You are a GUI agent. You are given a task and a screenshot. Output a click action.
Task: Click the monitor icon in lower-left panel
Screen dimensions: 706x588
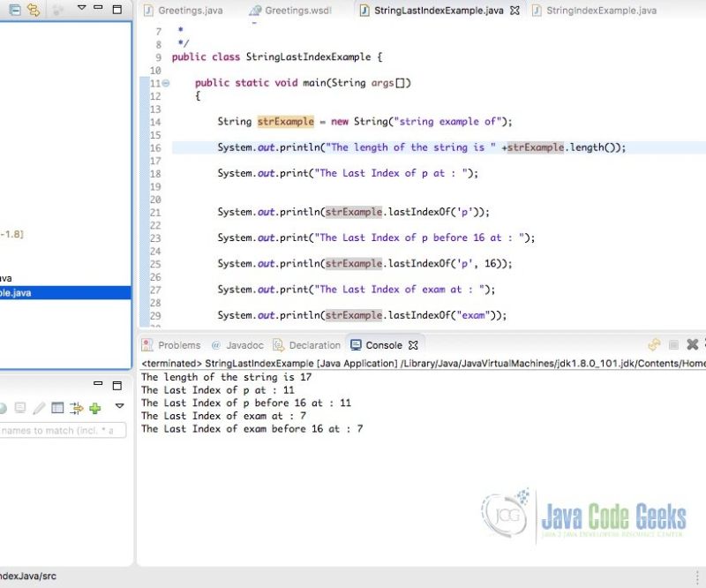(19, 408)
